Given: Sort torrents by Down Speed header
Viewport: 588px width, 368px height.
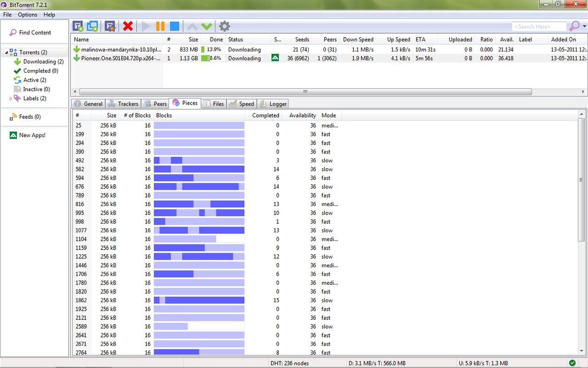Looking at the screenshot, I should 359,40.
